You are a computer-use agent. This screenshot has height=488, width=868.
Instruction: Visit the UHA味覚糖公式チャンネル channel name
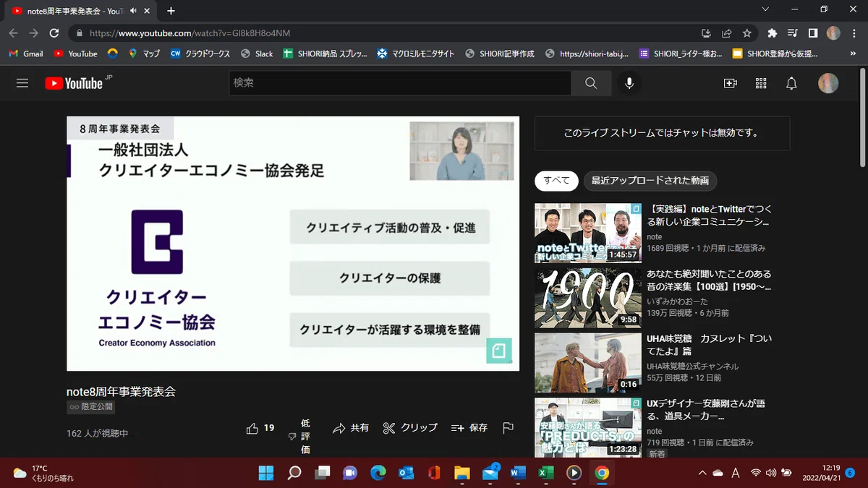692,366
